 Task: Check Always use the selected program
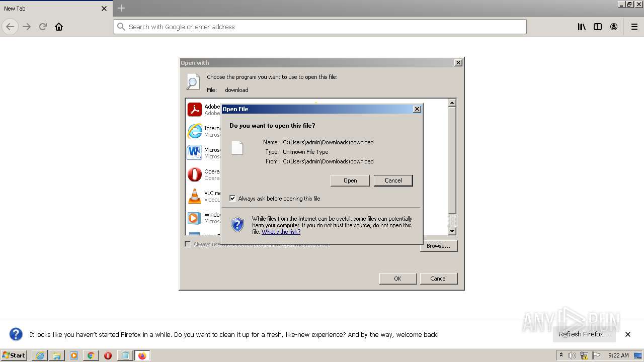click(x=188, y=244)
